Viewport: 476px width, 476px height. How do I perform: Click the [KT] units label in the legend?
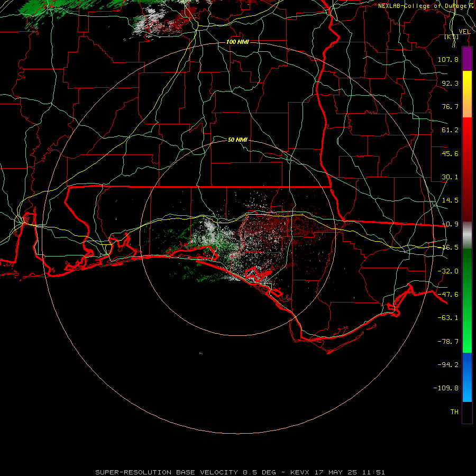pos(452,37)
